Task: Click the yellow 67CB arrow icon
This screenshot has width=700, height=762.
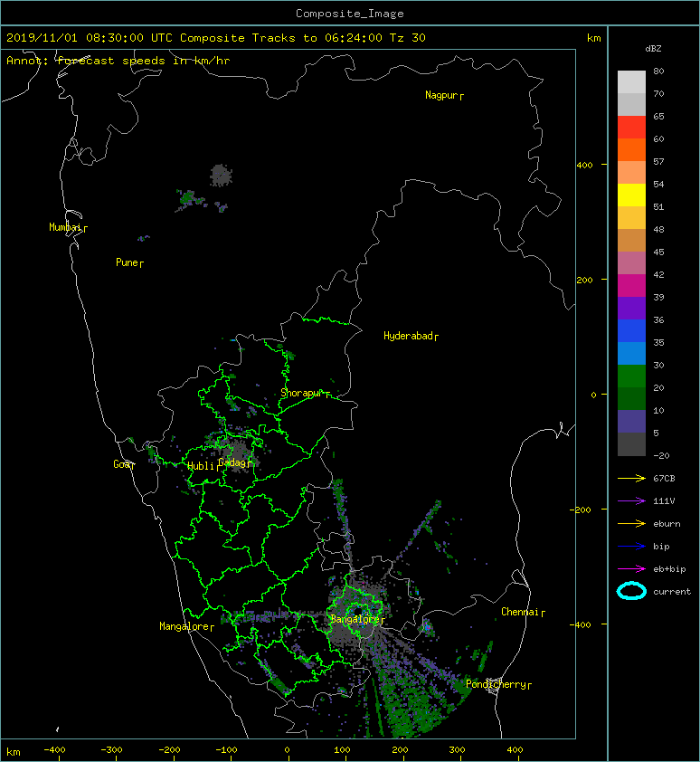Action: click(x=631, y=478)
